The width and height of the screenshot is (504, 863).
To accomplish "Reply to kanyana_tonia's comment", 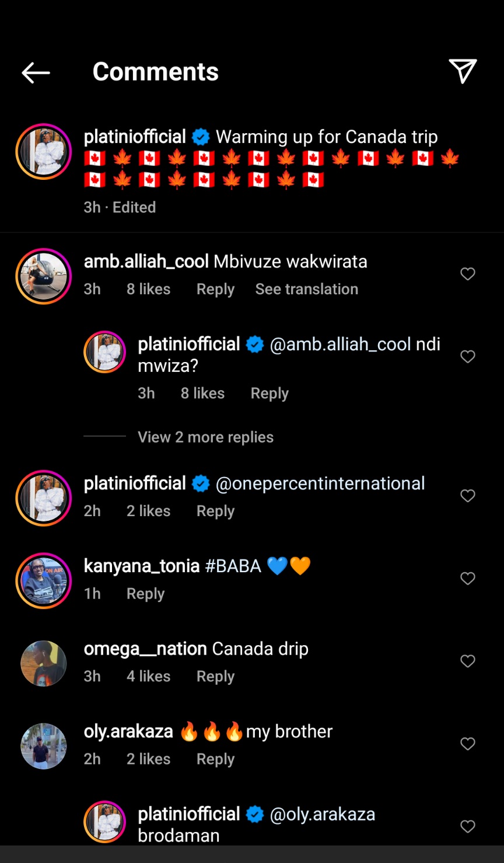I will [145, 594].
